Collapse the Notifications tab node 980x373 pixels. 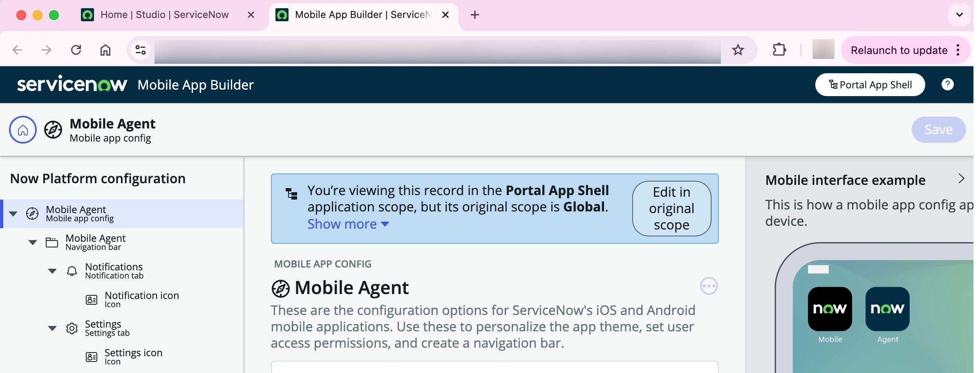tap(52, 271)
